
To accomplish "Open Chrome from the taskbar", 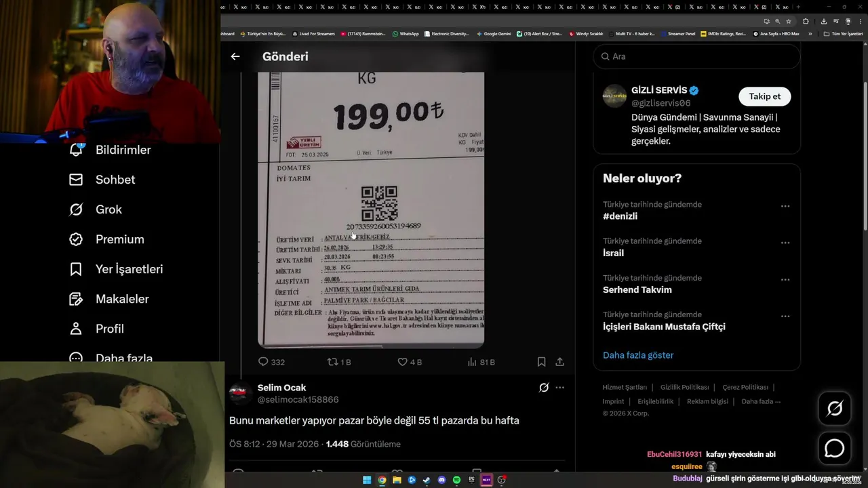I will [x=382, y=480].
